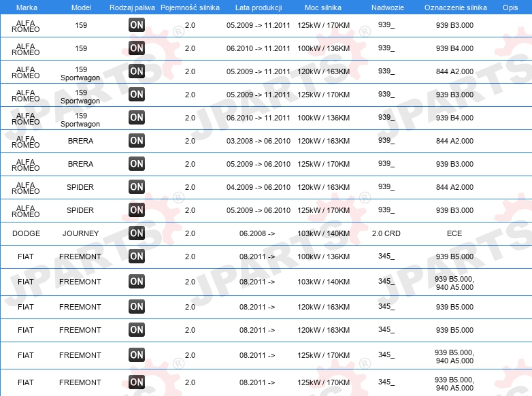532x396 pixels.
Task: Click '844 A2.000' in the BRERA row
Action: [x=454, y=141]
